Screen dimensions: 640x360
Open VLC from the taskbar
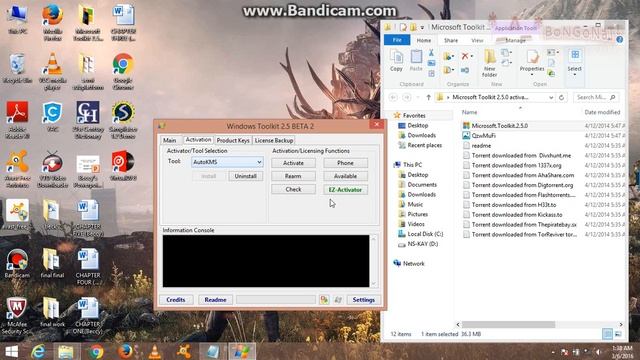click(155, 352)
